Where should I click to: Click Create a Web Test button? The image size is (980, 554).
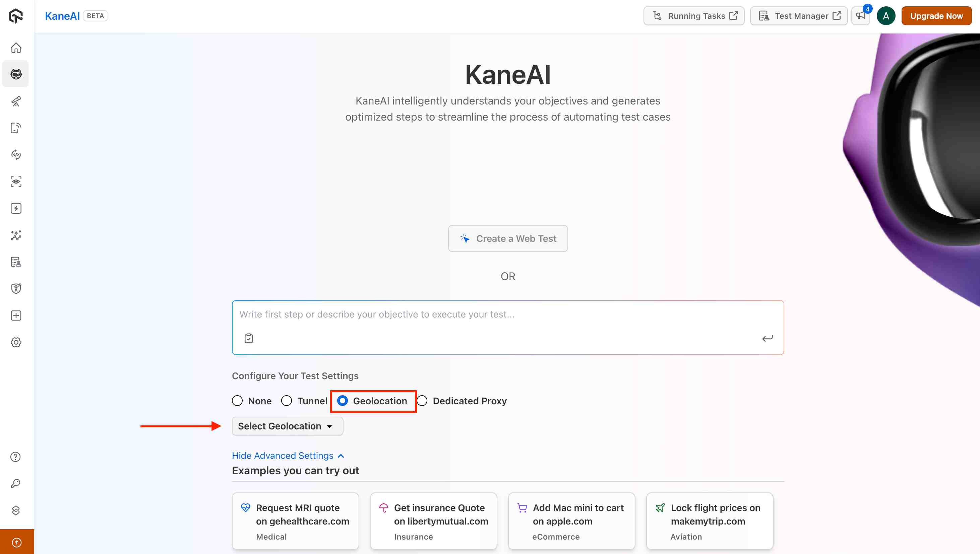click(x=507, y=238)
